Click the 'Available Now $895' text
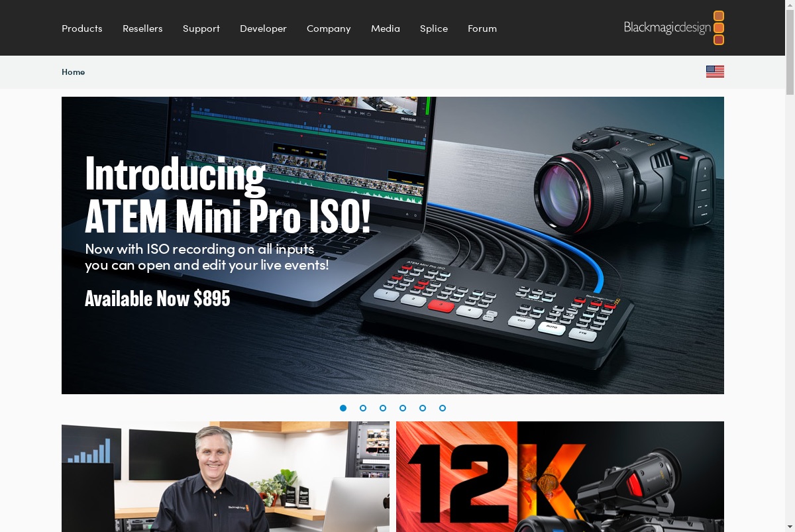Viewport: 795px width, 532px height. pyautogui.click(x=158, y=299)
